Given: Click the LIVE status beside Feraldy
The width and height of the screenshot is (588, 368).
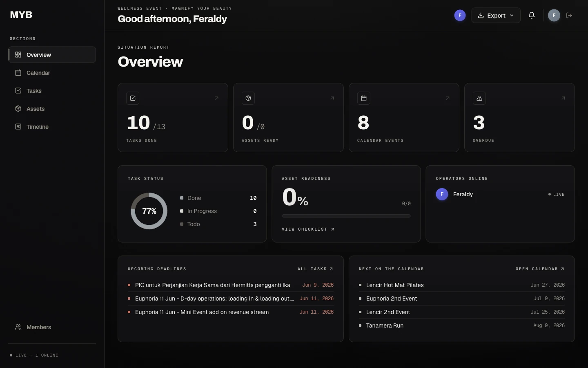Looking at the screenshot, I should click(x=557, y=195).
